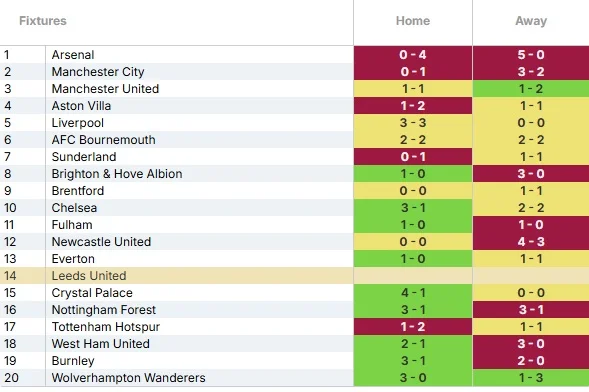The width and height of the screenshot is (589, 392).
Task: Select West Ham United away score 3 - 0
Action: [531, 344]
